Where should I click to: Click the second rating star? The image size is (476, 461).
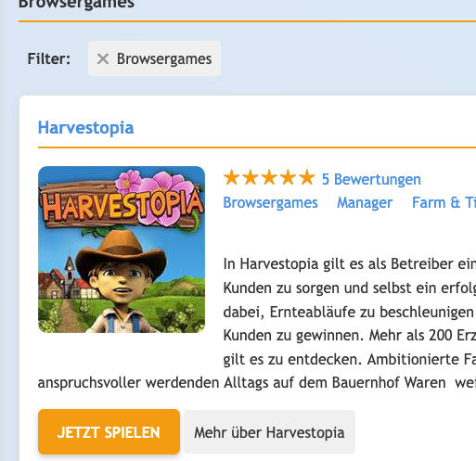point(251,177)
